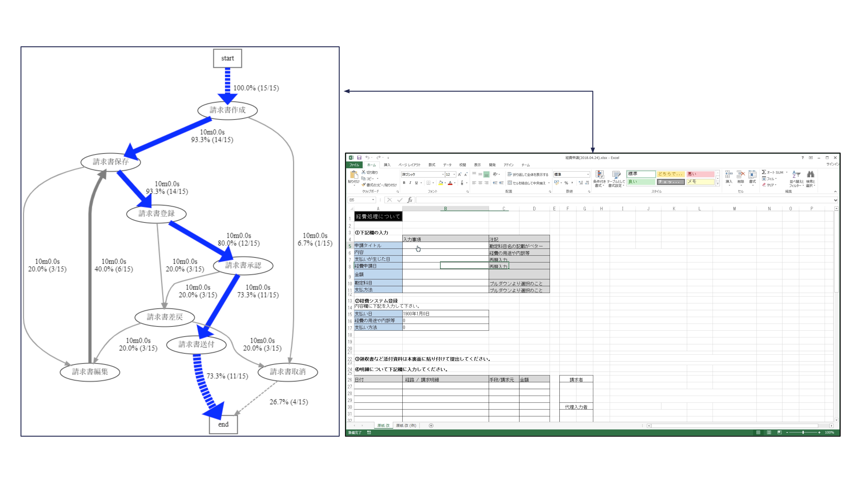
Task: Open the 挿入 (Insert) ribbon tab
Action: pos(387,165)
